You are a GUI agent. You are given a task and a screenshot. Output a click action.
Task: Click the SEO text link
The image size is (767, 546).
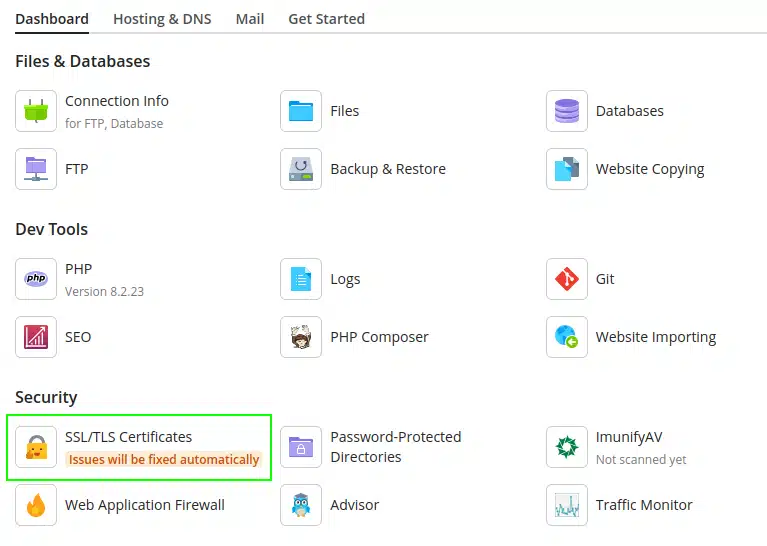[x=78, y=337]
